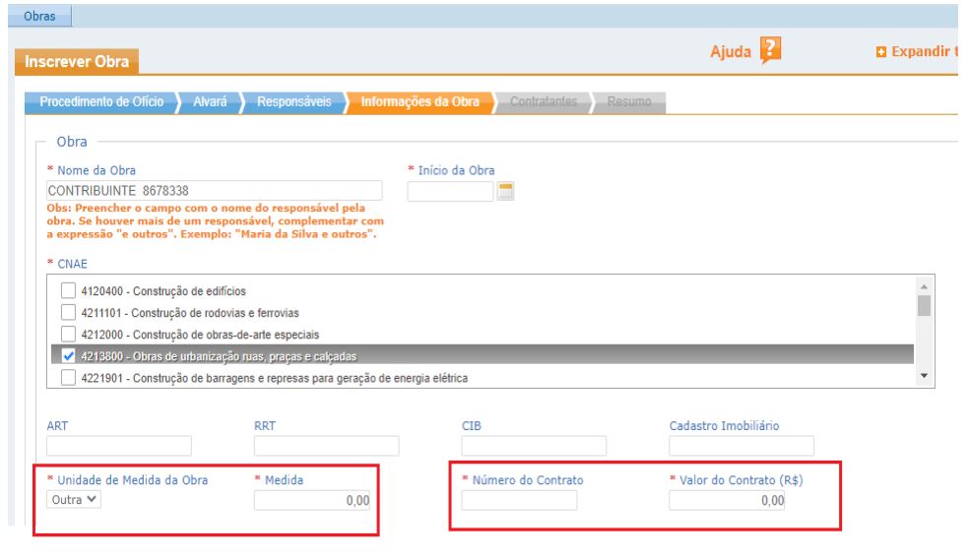Viewport: 967px width, 560px height.
Task: Open the Alvará step
Action: point(210,102)
